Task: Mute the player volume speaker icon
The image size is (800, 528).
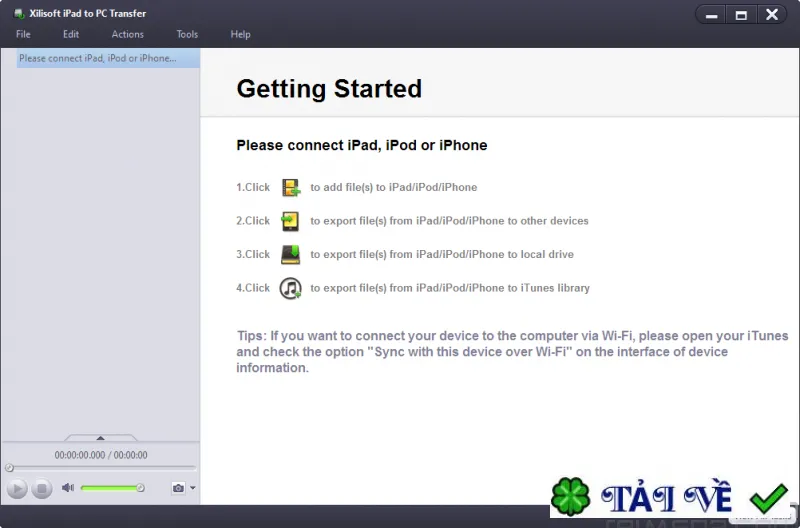Action: point(68,488)
